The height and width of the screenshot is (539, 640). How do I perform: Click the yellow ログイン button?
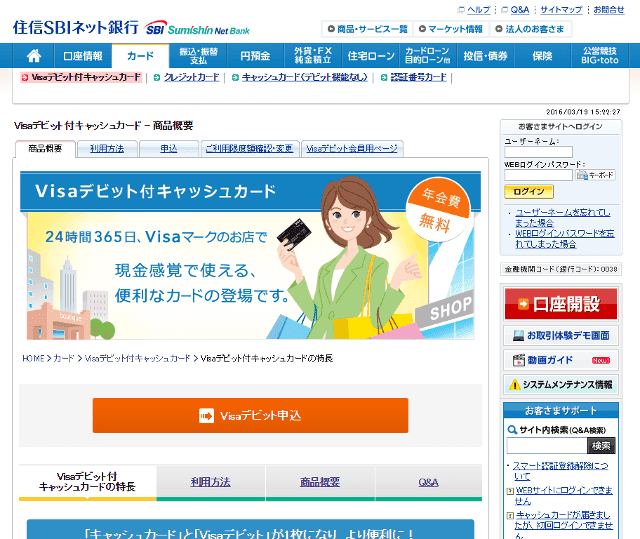(x=529, y=192)
